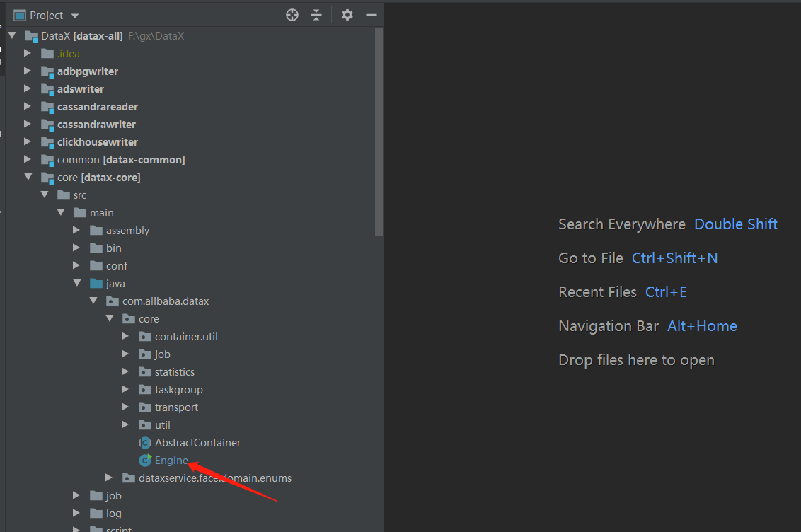
Task: Click the AbstractContainer abstract class icon
Action: (x=145, y=443)
